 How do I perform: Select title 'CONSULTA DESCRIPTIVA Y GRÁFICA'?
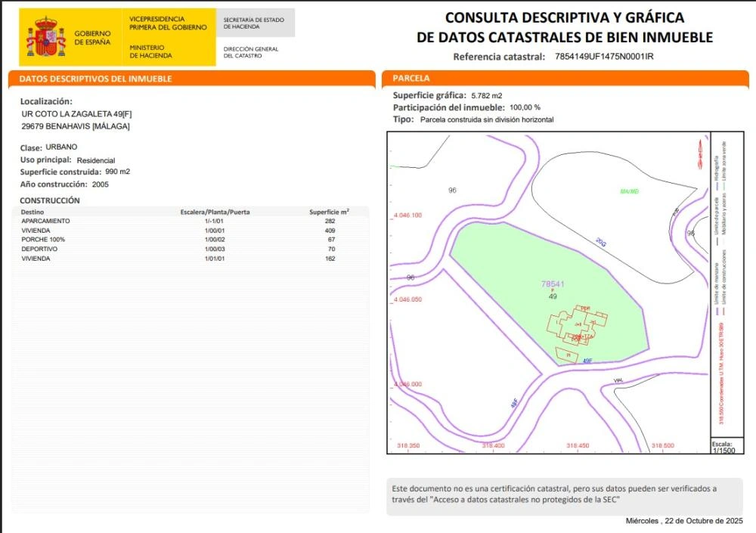click(x=565, y=17)
